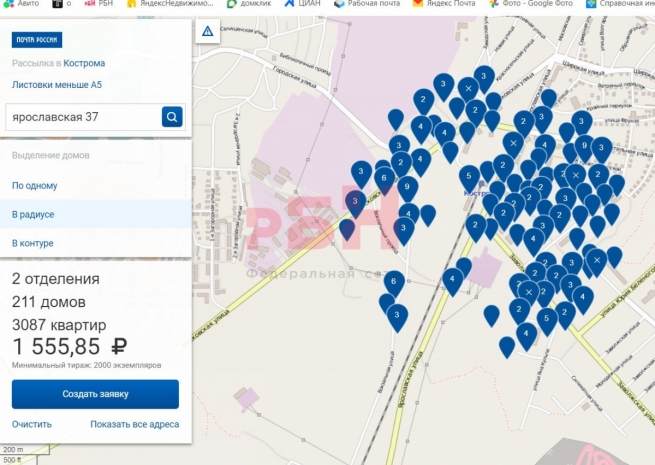The height and width of the screenshot is (465, 655).
Task: Click the Почта России logo
Action: [36, 40]
